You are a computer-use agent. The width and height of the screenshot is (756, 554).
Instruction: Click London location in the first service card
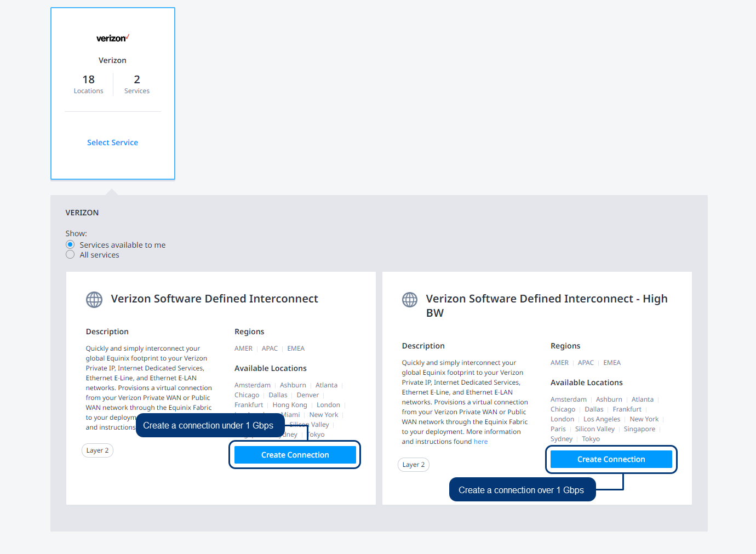(328, 405)
